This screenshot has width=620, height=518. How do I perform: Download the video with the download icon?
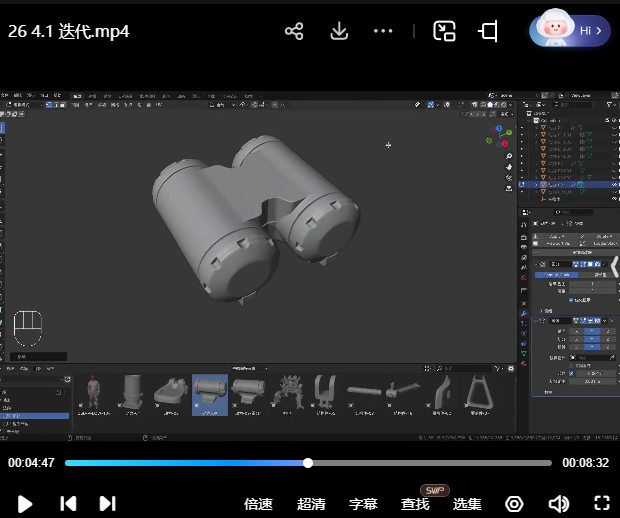pyautogui.click(x=339, y=31)
